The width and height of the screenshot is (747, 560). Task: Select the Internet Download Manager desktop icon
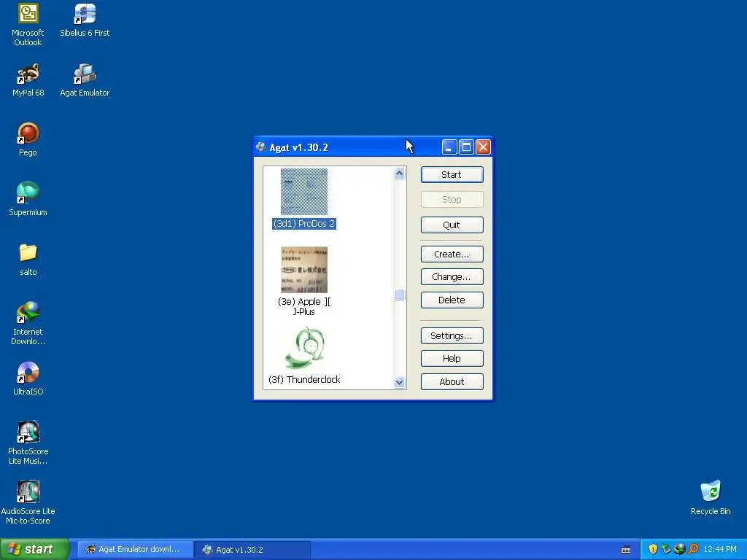click(28, 323)
